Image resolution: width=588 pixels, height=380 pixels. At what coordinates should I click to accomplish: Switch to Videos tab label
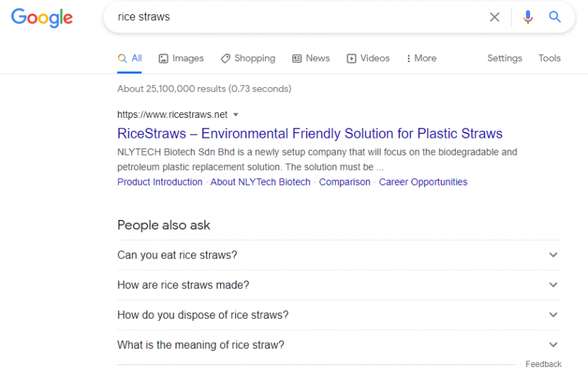pyautogui.click(x=375, y=58)
